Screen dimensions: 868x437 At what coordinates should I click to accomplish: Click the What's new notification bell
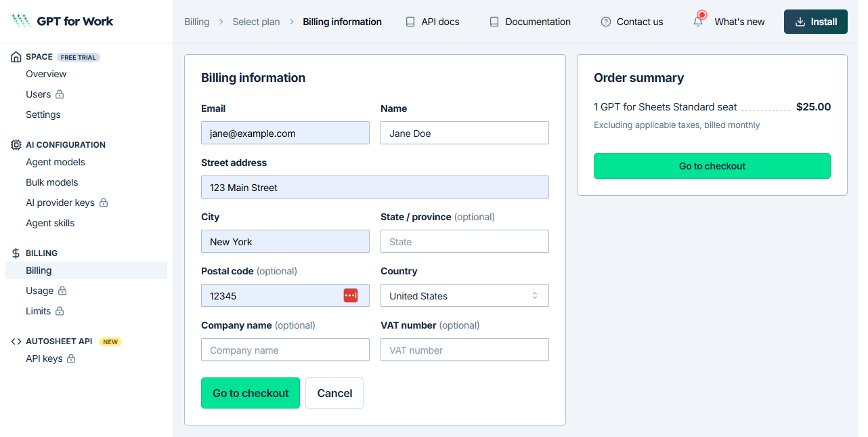click(698, 22)
